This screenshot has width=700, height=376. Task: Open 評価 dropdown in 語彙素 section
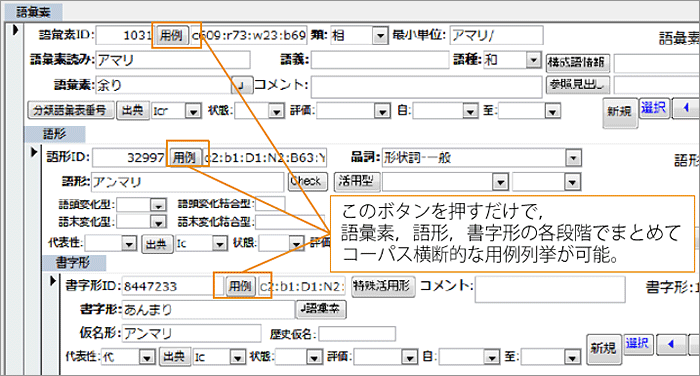click(382, 111)
